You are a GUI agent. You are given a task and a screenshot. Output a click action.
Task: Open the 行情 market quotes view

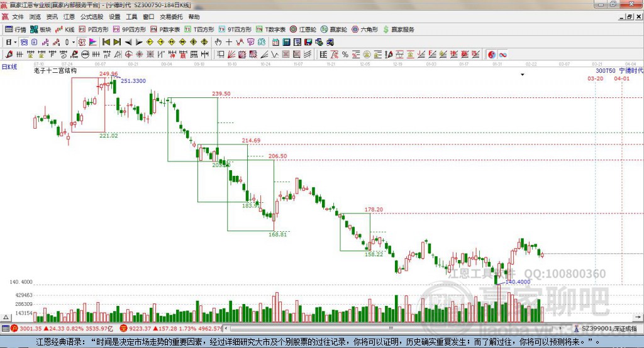pos(16,30)
